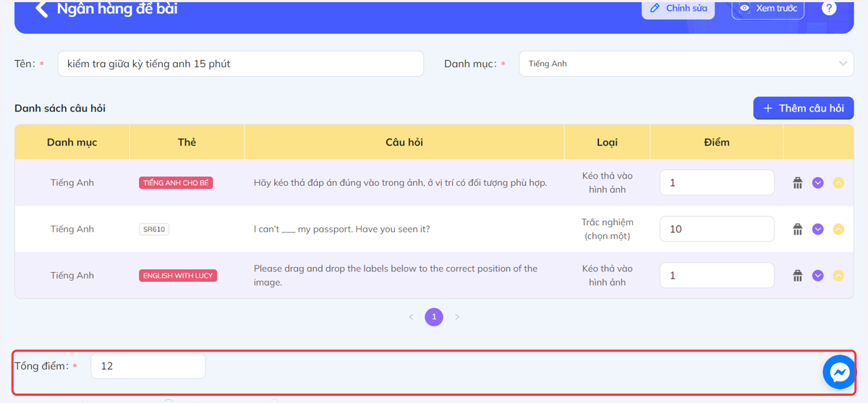Click the Câu hỏi column header
Screen dimensions: 868x403
coord(404,143)
